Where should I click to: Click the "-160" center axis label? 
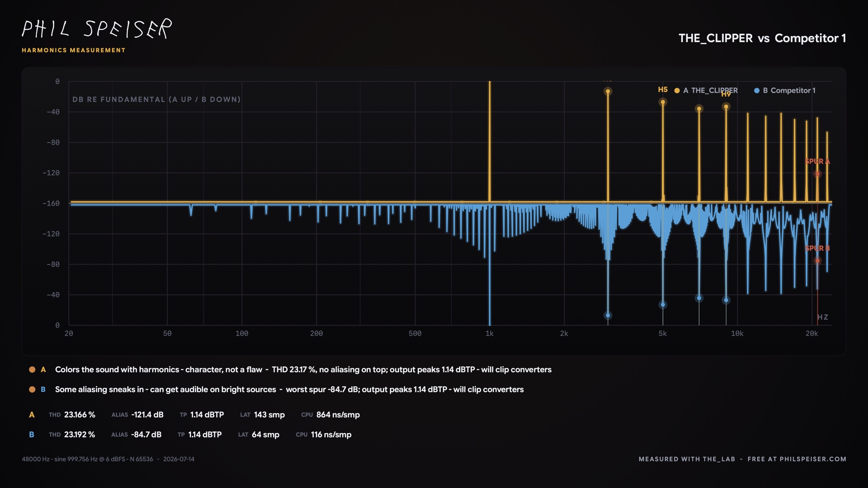coord(51,203)
